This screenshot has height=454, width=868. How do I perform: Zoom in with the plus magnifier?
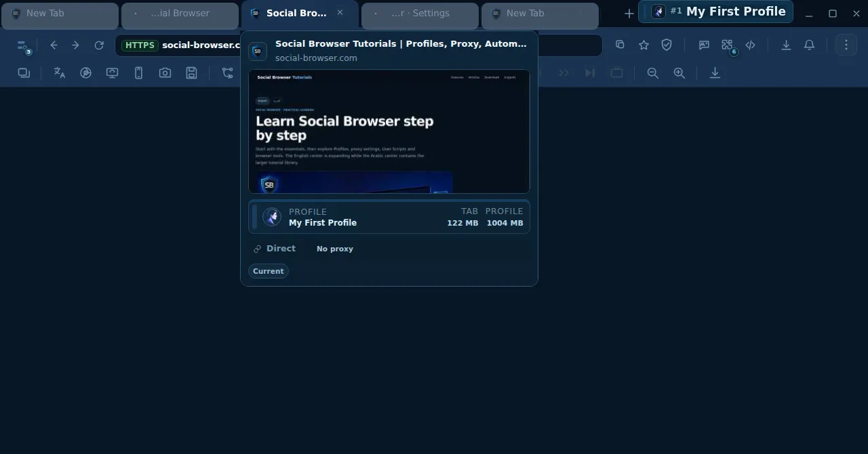[x=679, y=73]
